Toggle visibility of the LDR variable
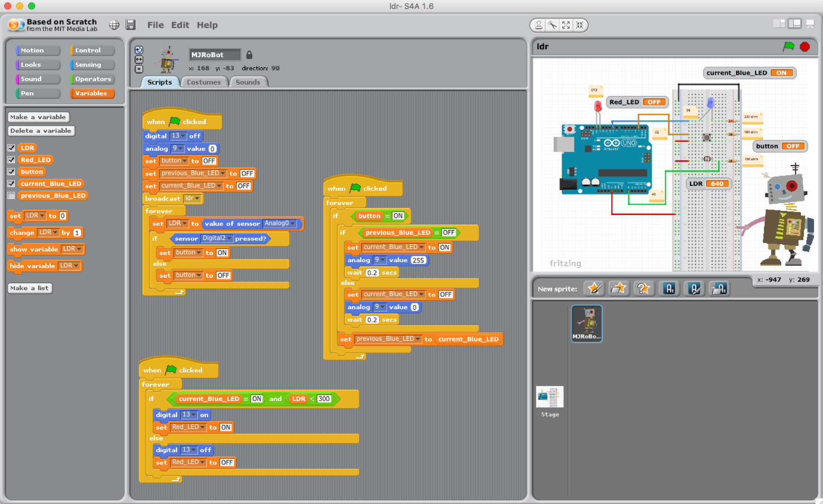The image size is (823, 504). [x=11, y=147]
